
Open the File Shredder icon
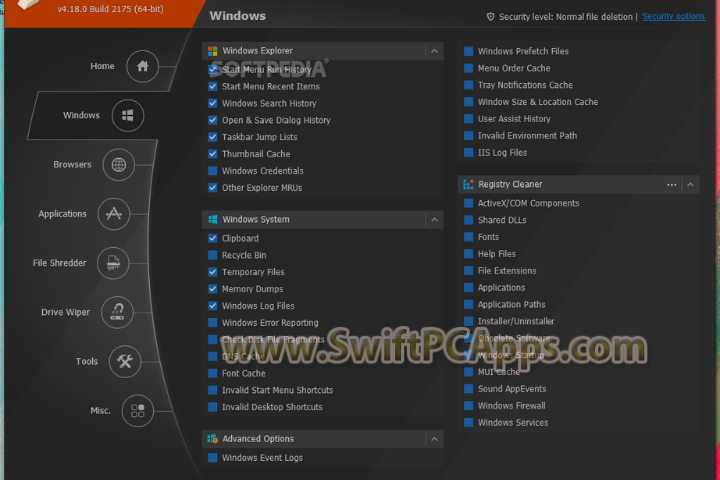pyautogui.click(x=113, y=263)
